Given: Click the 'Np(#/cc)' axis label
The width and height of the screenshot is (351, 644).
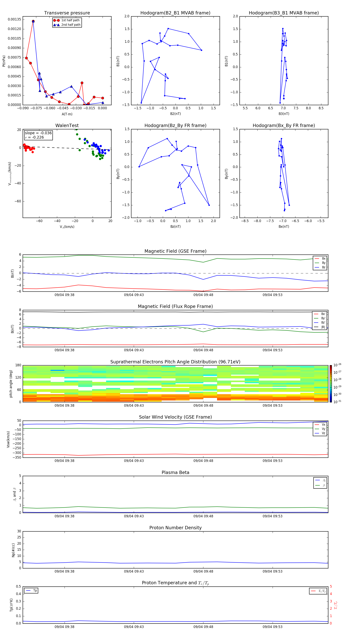Looking at the screenshot, I should 13,550.
